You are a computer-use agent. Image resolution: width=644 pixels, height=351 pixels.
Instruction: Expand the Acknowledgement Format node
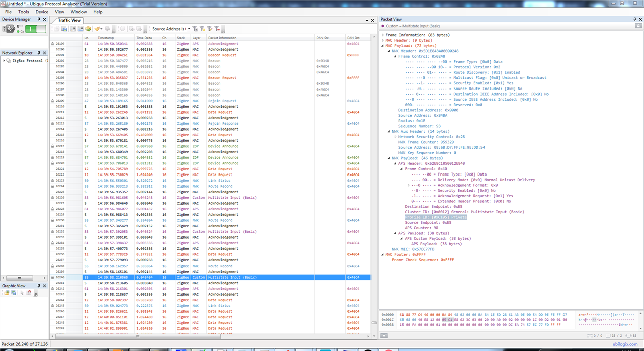(409, 185)
